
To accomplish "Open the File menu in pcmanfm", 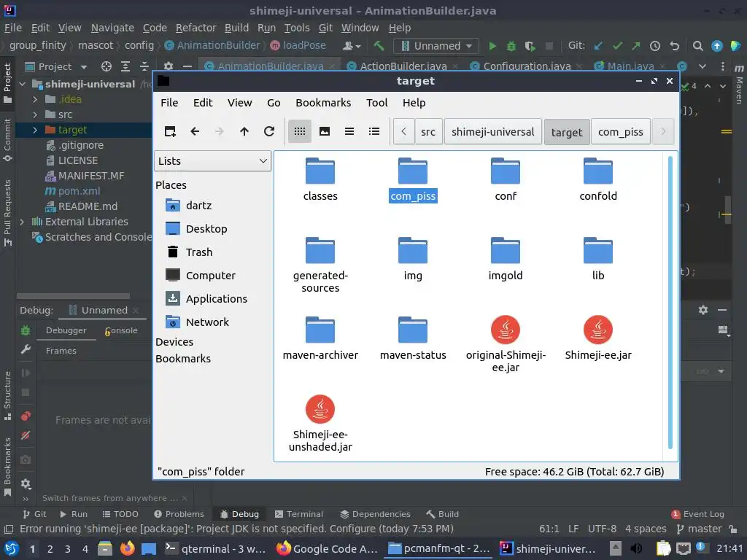I will point(169,103).
